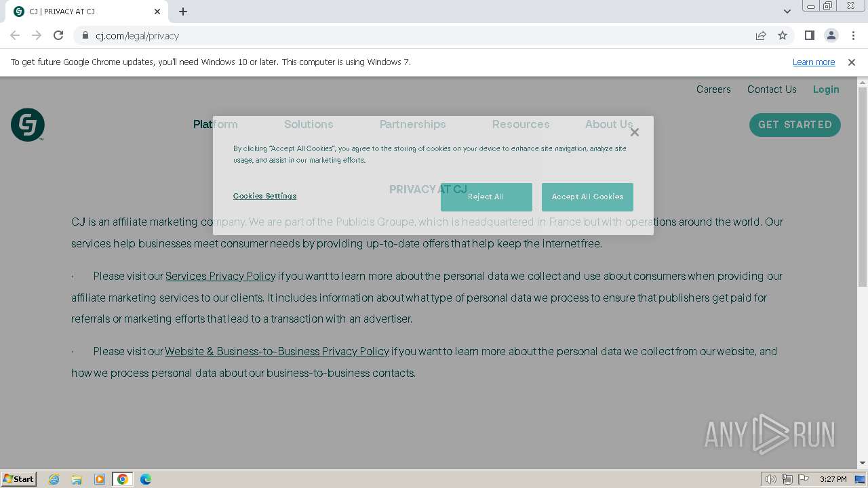Close the CJ Privacy tab
The image size is (868, 488).
click(157, 12)
